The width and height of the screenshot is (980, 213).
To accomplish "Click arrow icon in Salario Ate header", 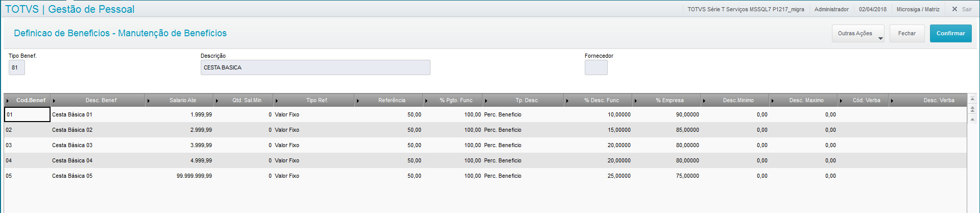I will pyautogui.click(x=149, y=101).
